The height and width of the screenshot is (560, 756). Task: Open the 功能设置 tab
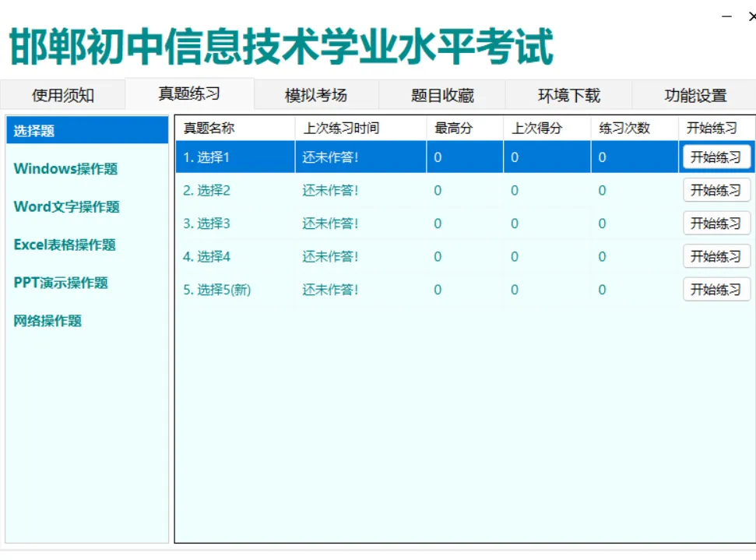[x=693, y=94]
